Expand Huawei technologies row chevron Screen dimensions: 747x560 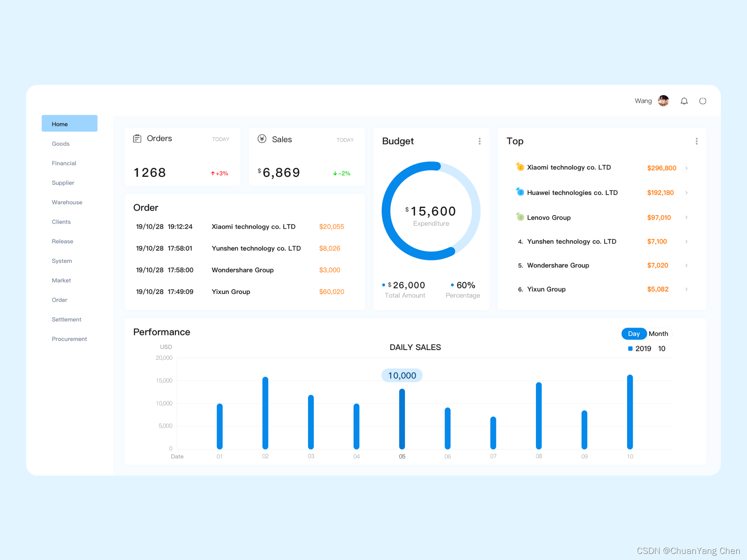click(686, 193)
